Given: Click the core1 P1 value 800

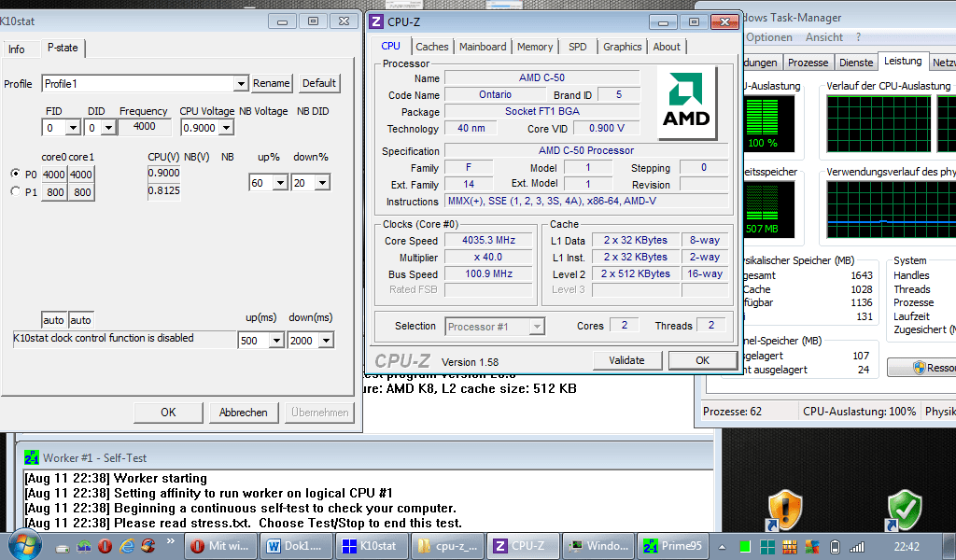Looking at the screenshot, I should tap(82, 192).
